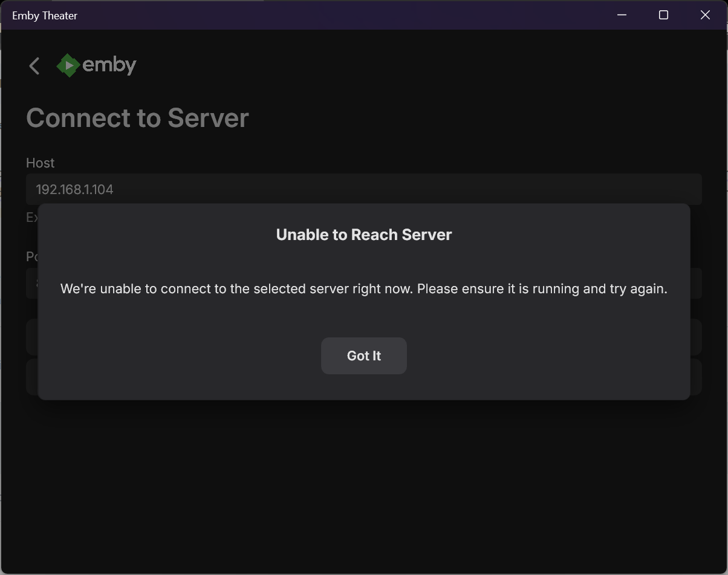
Task: Click the Emby Theater title bar text
Action: (x=45, y=16)
